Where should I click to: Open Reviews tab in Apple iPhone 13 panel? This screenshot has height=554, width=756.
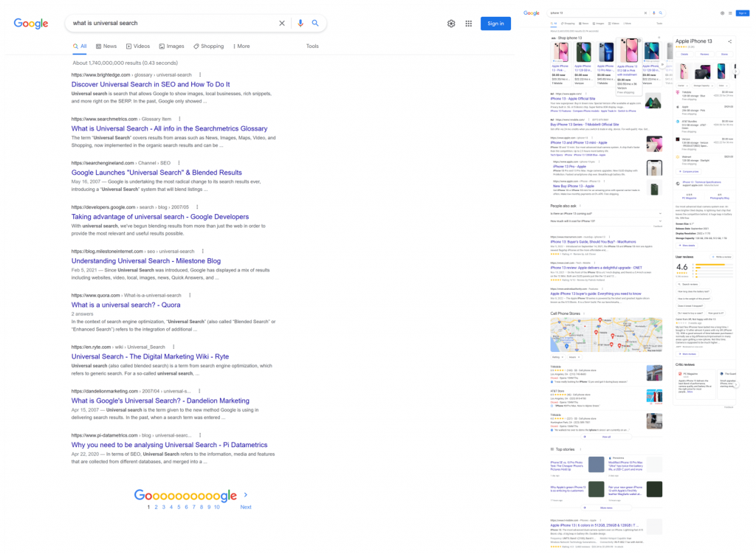point(704,55)
